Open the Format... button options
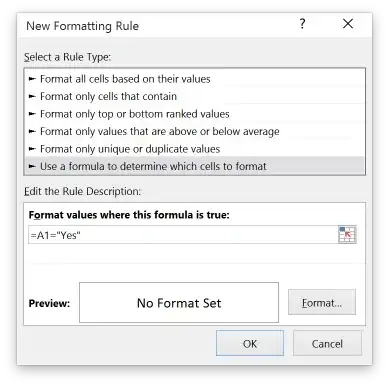 pos(322,302)
